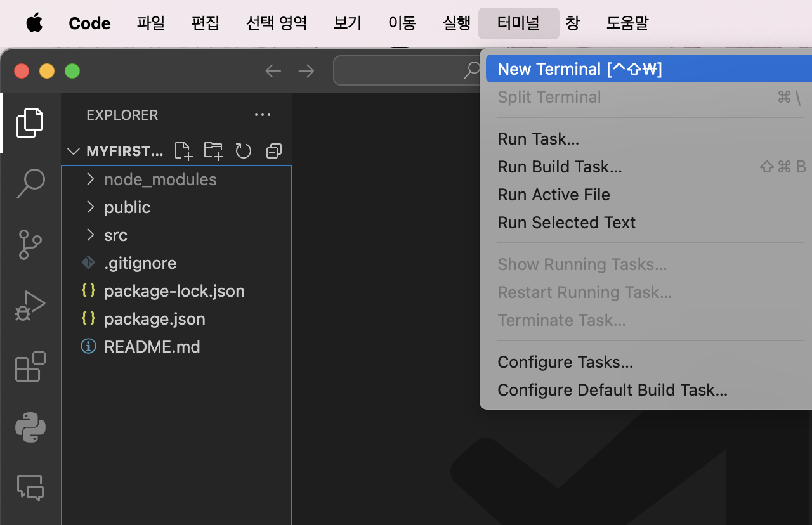Viewport: 812px width, 525px height.
Task: Open the Explorer view in activity bar
Action: click(30, 122)
